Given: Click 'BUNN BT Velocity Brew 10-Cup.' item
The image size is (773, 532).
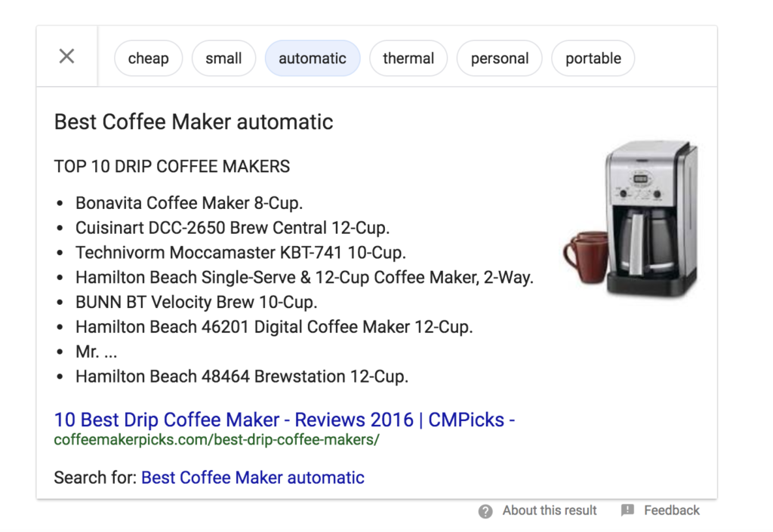Looking at the screenshot, I should coord(196,302).
